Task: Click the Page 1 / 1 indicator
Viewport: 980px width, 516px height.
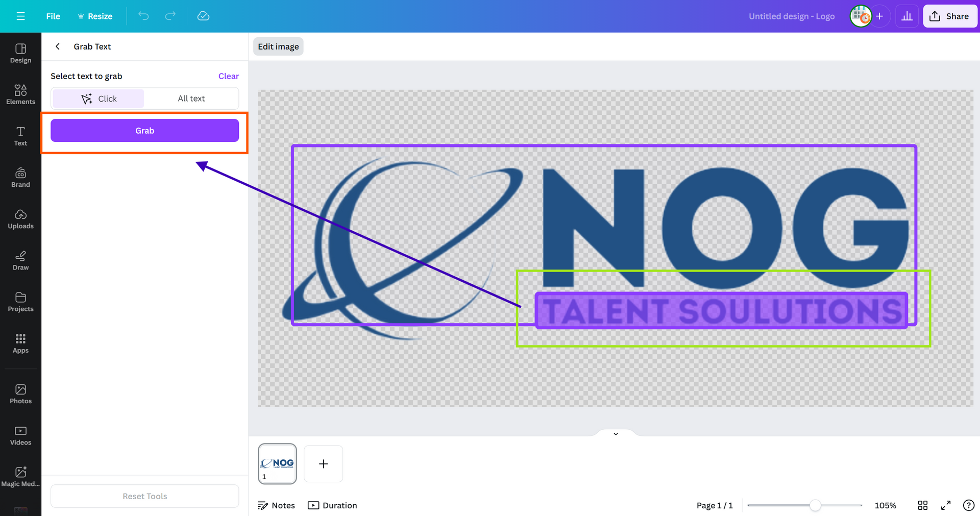Action: tap(715, 505)
